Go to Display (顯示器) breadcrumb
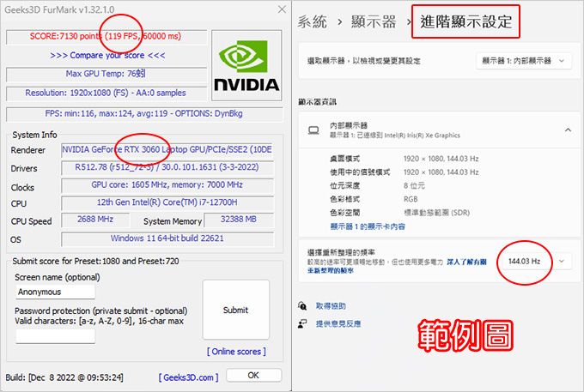This screenshot has height=392, width=584. point(374,22)
